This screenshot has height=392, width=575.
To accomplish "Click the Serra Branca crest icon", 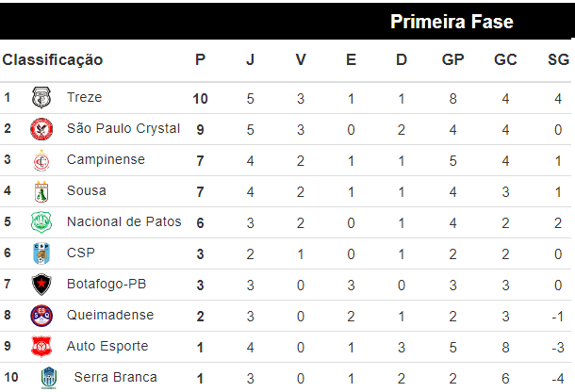I will [48, 378].
